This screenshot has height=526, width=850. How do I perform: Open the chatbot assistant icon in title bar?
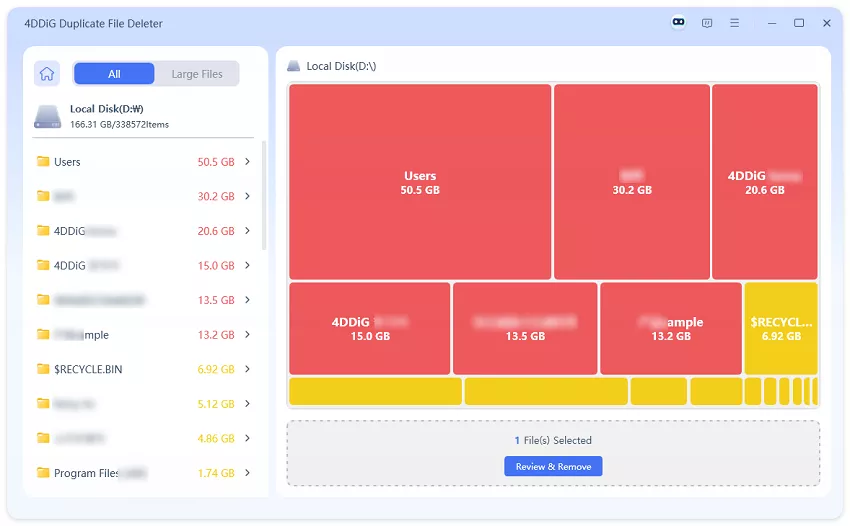(678, 22)
